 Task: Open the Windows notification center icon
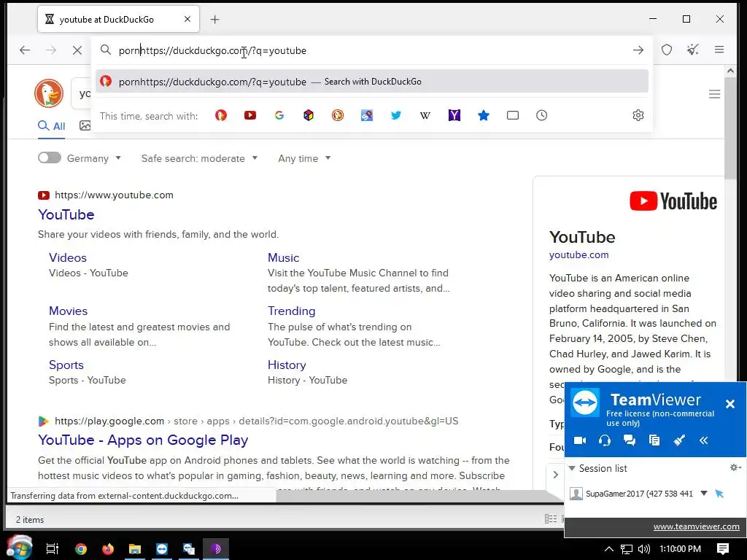tap(723, 549)
